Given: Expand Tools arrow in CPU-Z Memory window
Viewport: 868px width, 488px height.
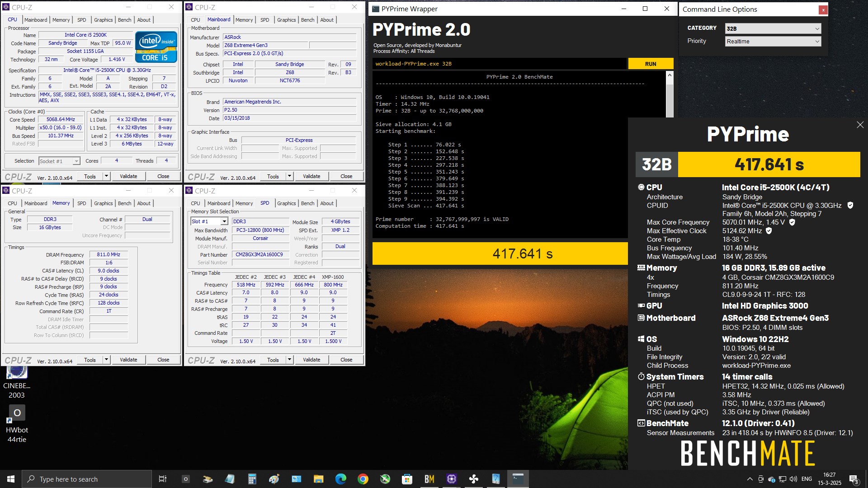Looking at the screenshot, I should pos(107,360).
